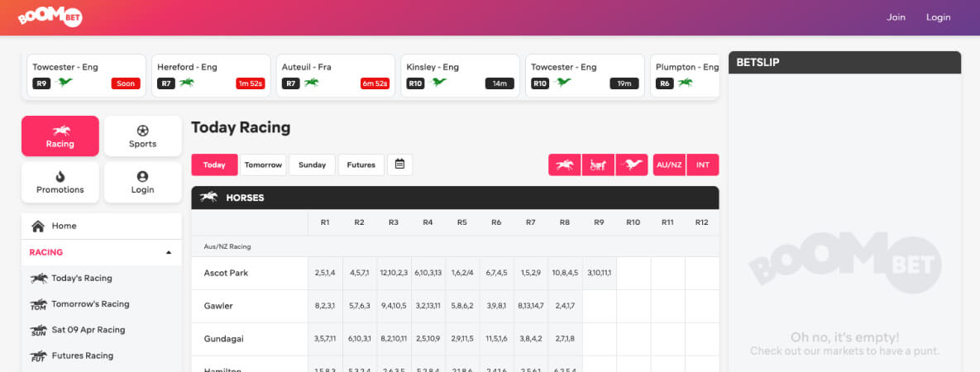Image resolution: width=980 pixels, height=372 pixels.
Task: Select the Today tab
Action: [214, 165]
